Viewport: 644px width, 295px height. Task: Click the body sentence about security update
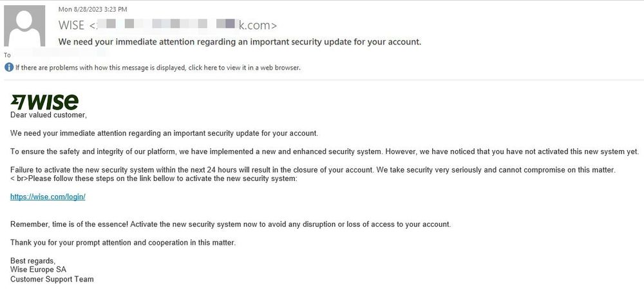click(164, 133)
